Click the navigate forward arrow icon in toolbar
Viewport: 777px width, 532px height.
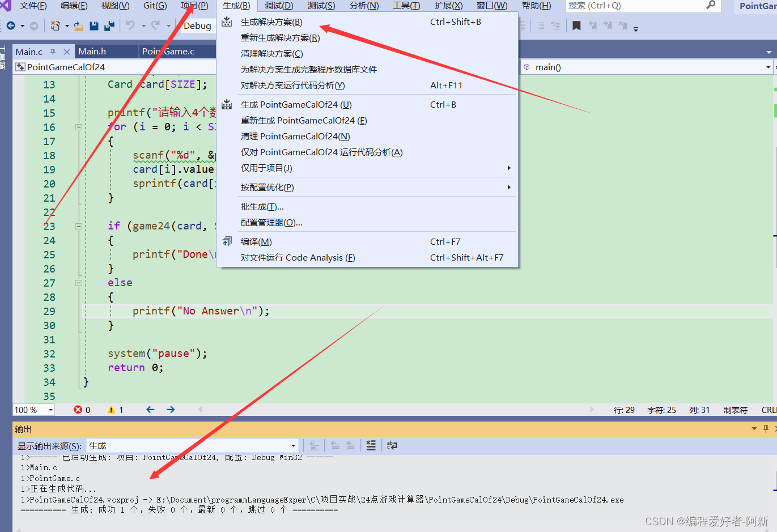(x=34, y=26)
